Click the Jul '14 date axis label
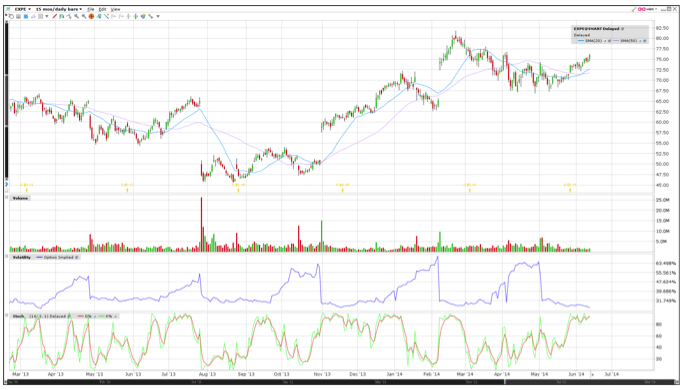 [x=611, y=374]
